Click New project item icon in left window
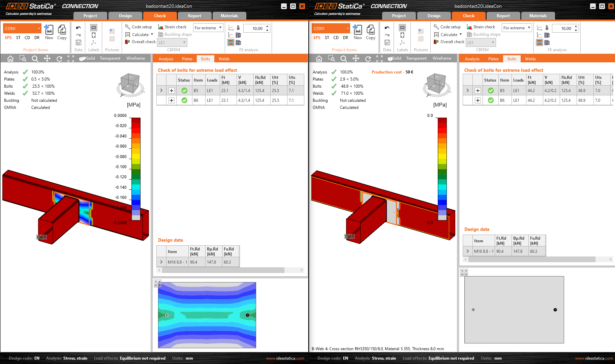This screenshot has width=615, height=364. pos(49,30)
